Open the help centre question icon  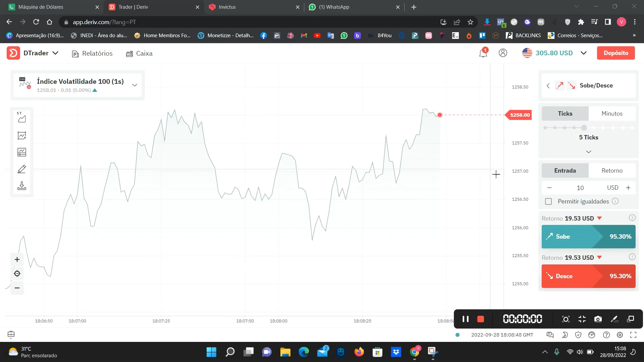(606, 335)
